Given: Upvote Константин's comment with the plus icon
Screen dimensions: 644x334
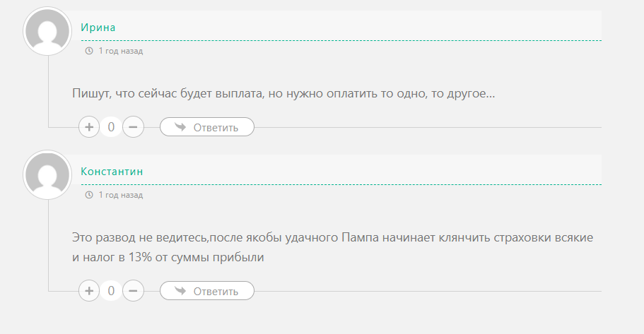Looking at the screenshot, I should tap(89, 291).
